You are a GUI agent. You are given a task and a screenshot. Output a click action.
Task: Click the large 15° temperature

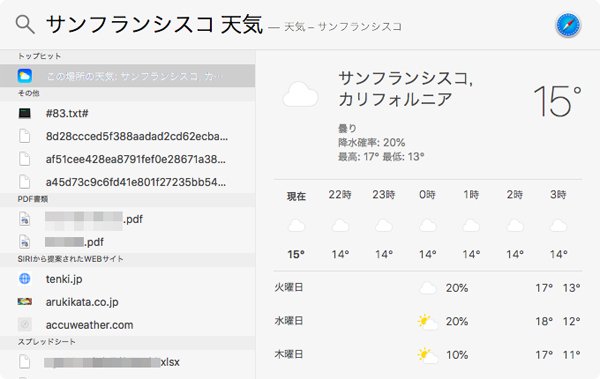[x=558, y=101]
